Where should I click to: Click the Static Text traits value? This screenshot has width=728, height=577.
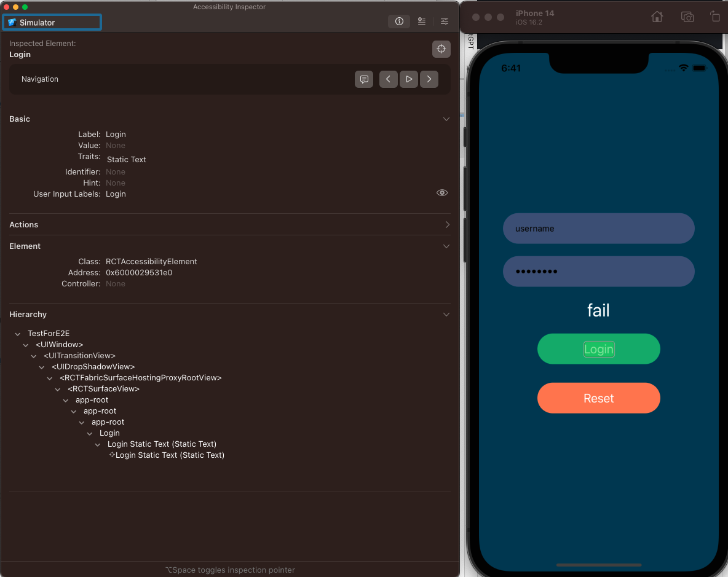point(126,160)
